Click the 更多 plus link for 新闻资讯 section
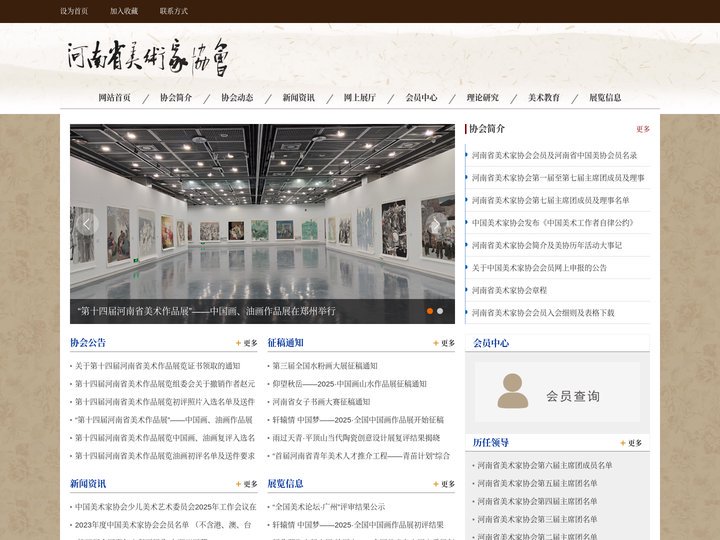This screenshot has height=540, width=720. click(x=247, y=484)
